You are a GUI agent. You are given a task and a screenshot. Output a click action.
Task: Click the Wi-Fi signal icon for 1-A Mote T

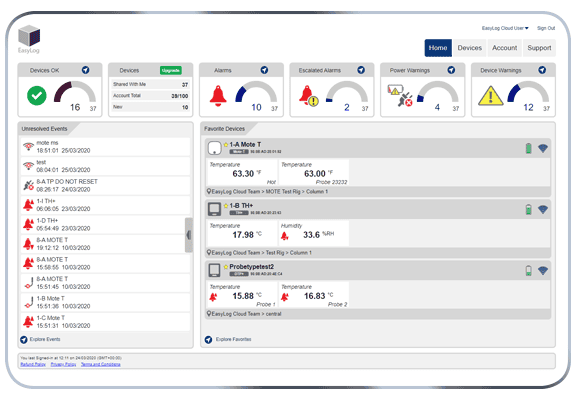(x=543, y=148)
